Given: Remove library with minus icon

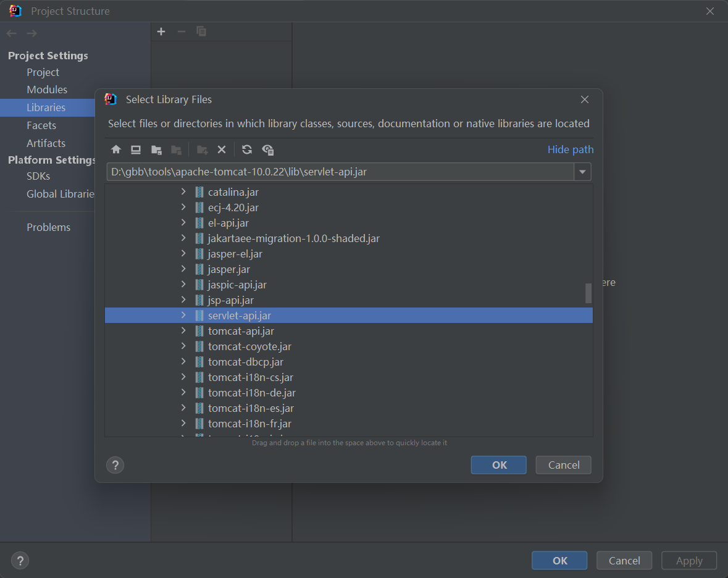Looking at the screenshot, I should [x=182, y=31].
